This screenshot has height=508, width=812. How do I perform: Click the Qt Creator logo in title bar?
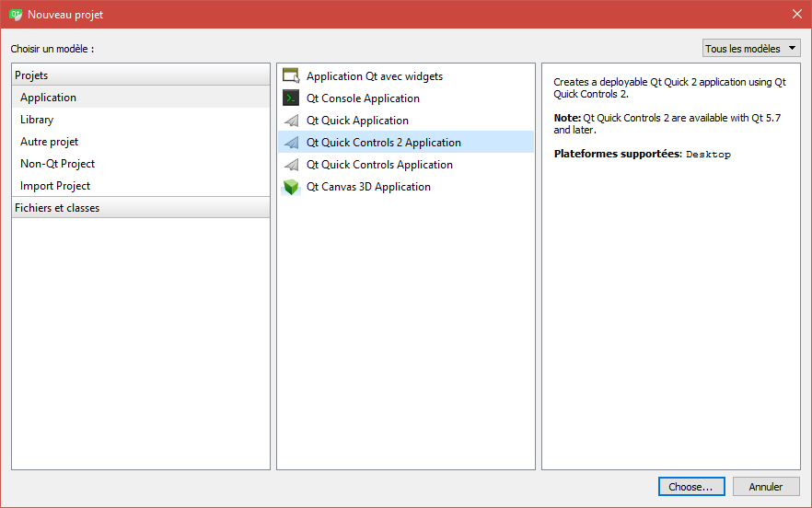pos(16,15)
